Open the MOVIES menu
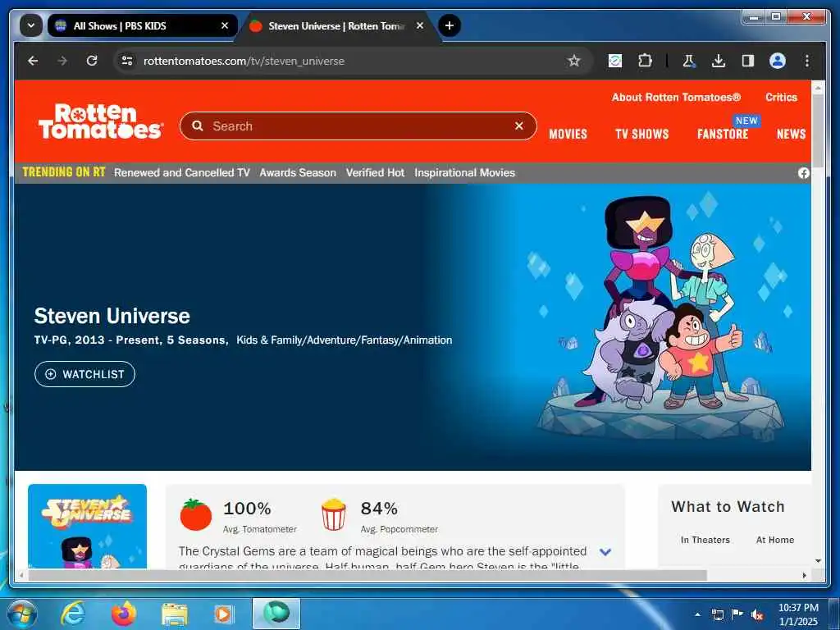Image resolution: width=840 pixels, height=630 pixels. [x=568, y=134]
